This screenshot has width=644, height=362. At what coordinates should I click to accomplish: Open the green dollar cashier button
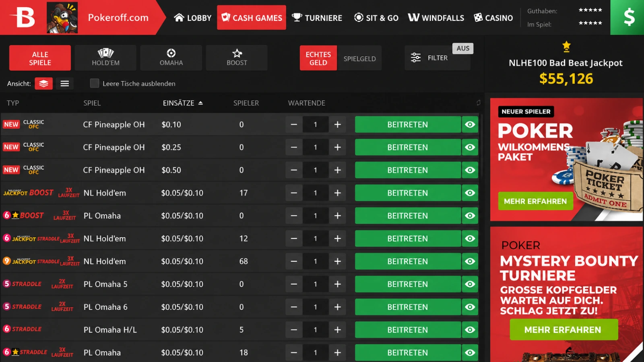[627, 17]
